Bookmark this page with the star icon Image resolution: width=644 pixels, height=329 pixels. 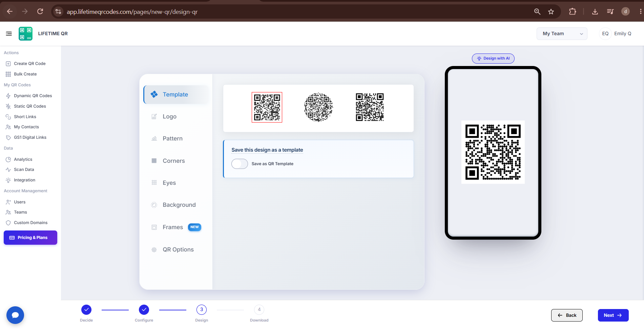tap(551, 12)
